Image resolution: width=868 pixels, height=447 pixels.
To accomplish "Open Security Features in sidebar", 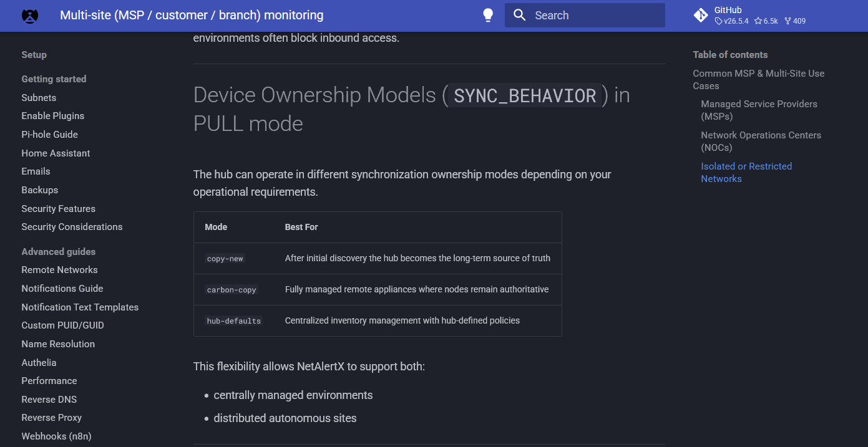I will [x=59, y=209].
